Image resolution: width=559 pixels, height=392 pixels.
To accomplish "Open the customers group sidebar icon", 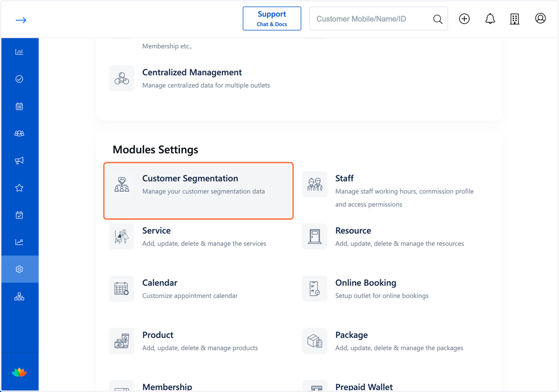I will [x=19, y=133].
